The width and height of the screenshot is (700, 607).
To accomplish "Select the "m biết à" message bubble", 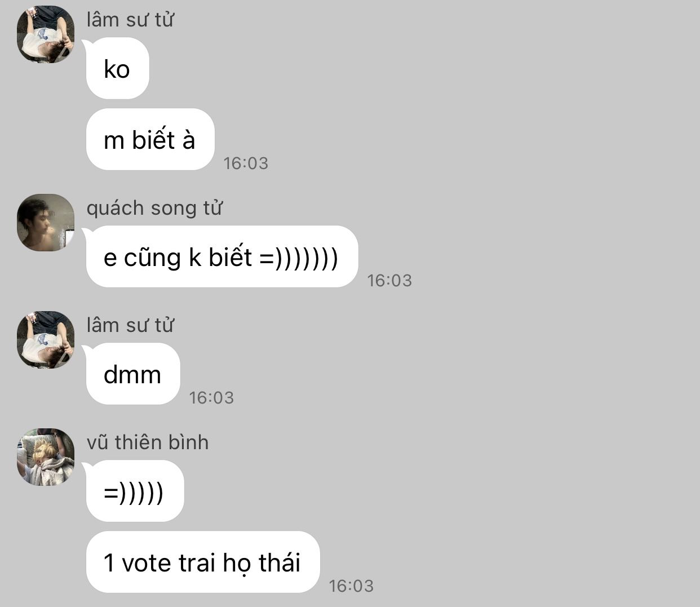I will pos(150,139).
